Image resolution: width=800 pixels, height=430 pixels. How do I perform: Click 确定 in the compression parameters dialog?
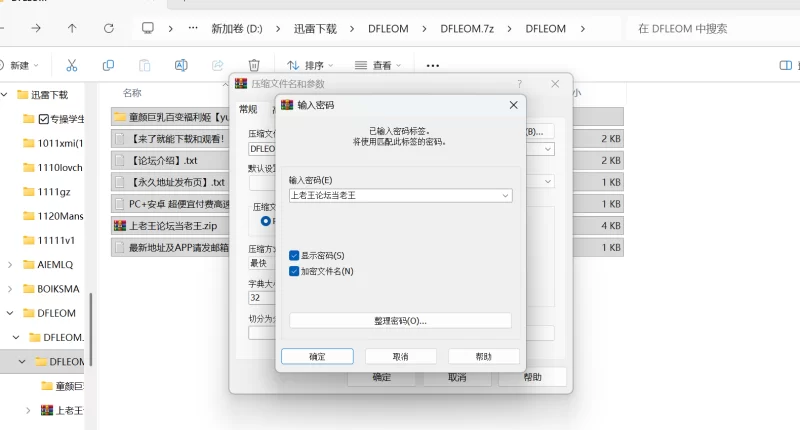(381, 377)
